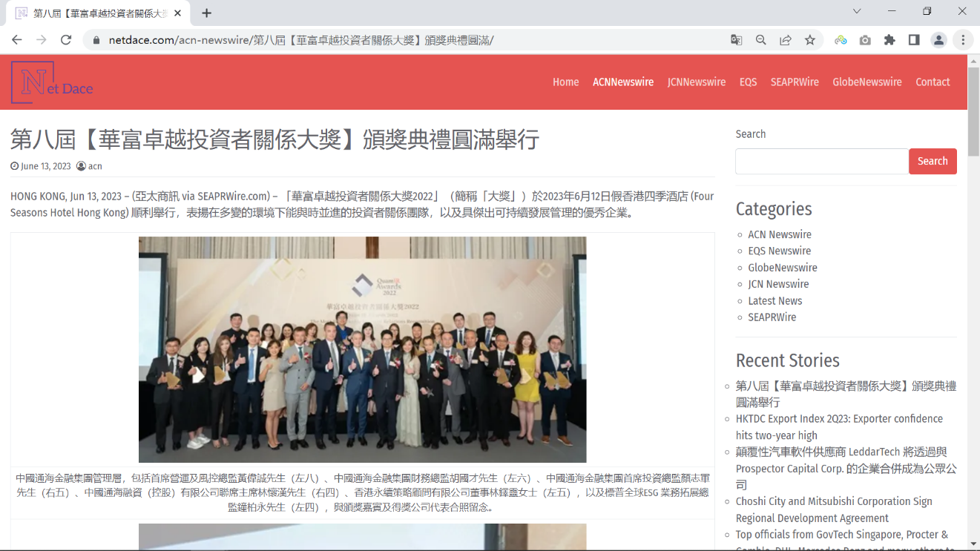Image resolution: width=980 pixels, height=551 pixels.
Task: Open the Contact menu item
Action: (933, 82)
